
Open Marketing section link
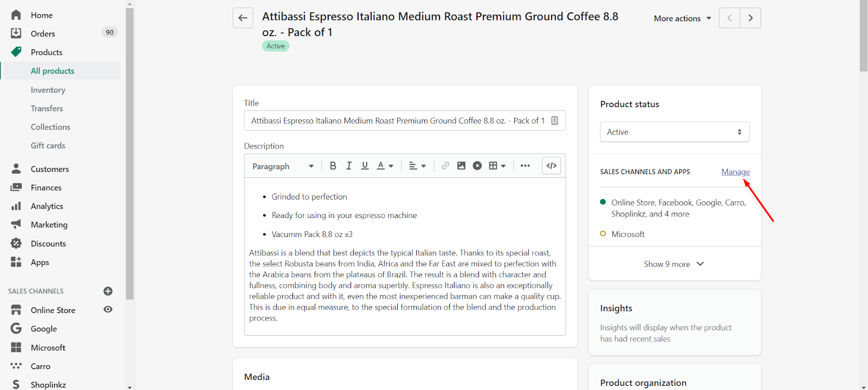(x=49, y=225)
